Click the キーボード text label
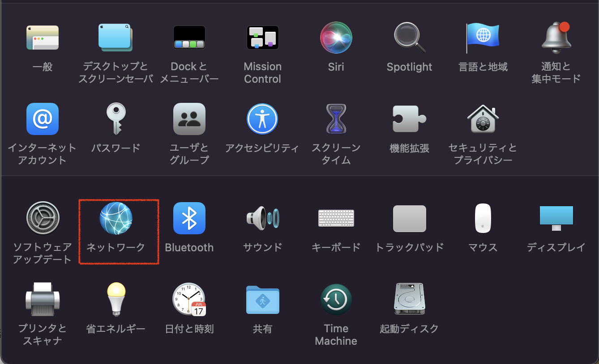 [336, 247]
